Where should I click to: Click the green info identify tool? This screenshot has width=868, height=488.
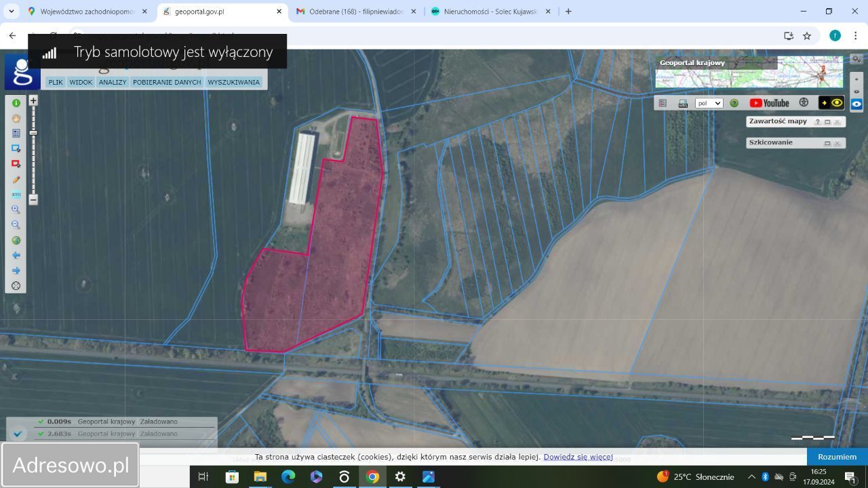(16, 103)
